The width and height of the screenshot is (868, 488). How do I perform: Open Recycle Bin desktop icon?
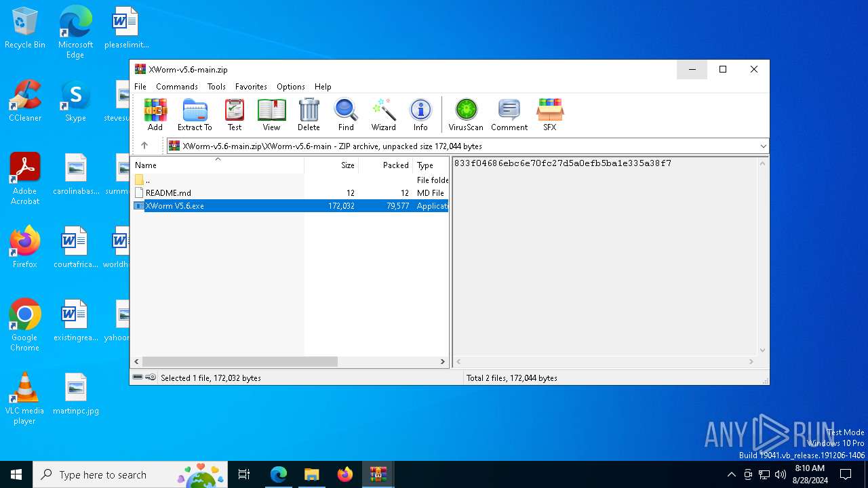click(25, 28)
